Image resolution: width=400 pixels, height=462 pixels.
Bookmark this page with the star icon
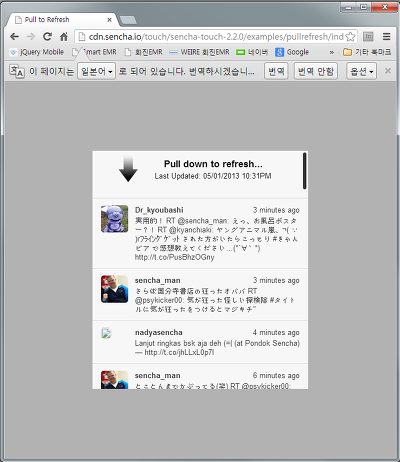350,37
